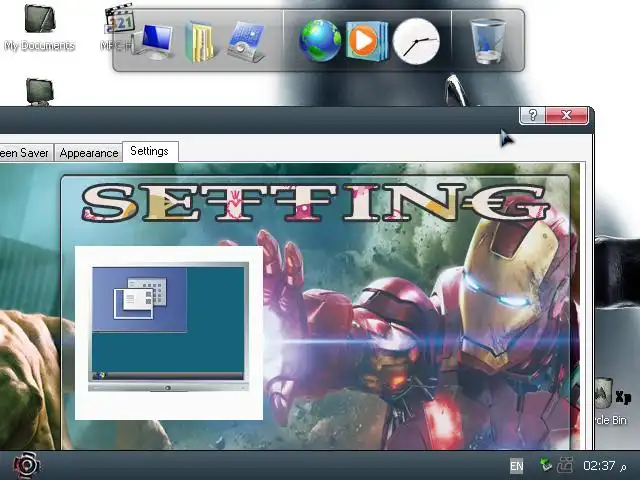Open the globe browser icon in dock

tap(320, 40)
